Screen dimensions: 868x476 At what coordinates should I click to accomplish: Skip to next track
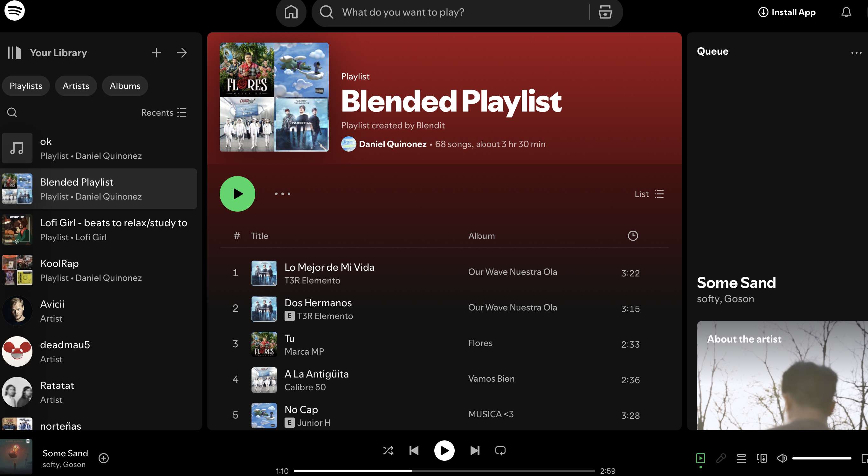(x=475, y=450)
